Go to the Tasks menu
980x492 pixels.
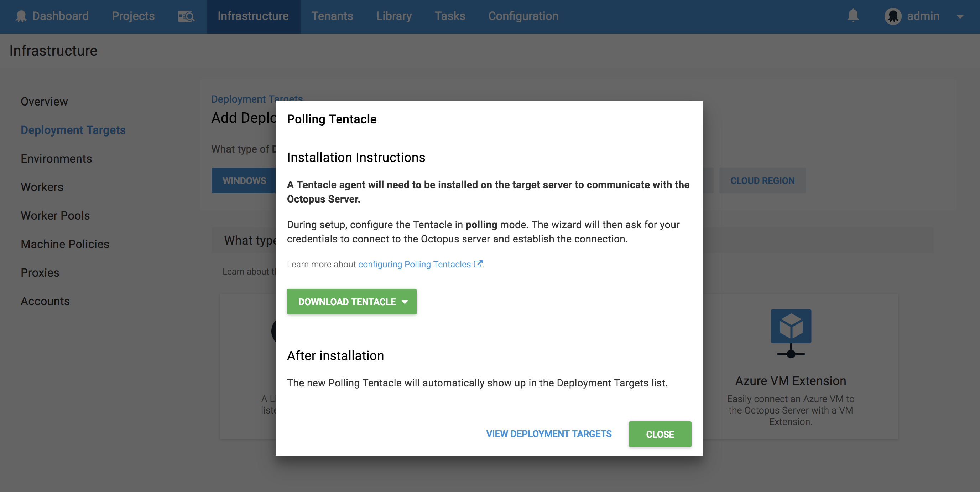click(450, 16)
